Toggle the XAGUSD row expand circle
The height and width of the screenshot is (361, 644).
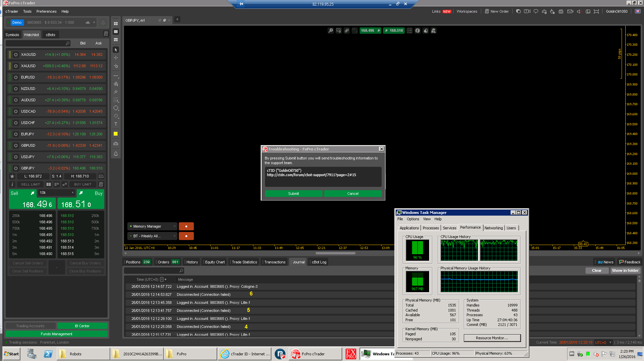click(x=16, y=54)
